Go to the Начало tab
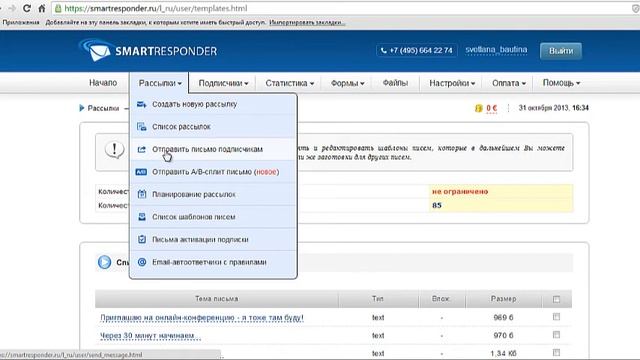 tap(103, 83)
